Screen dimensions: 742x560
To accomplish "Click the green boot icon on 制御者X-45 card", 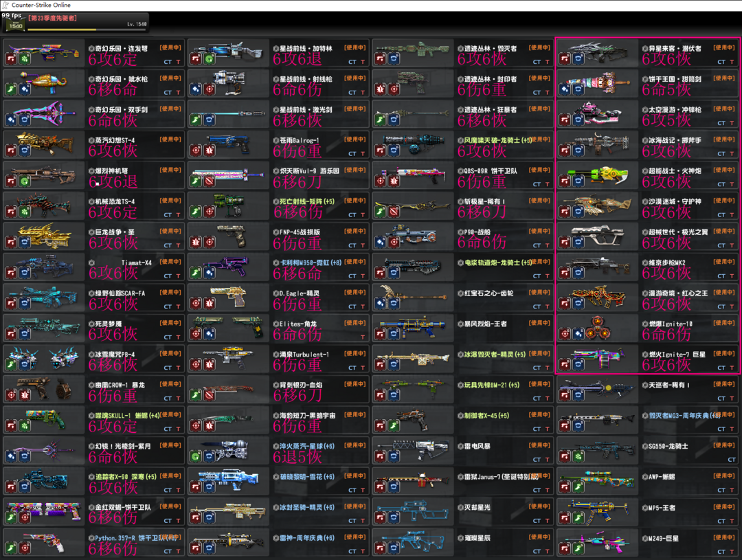I will (x=394, y=426).
